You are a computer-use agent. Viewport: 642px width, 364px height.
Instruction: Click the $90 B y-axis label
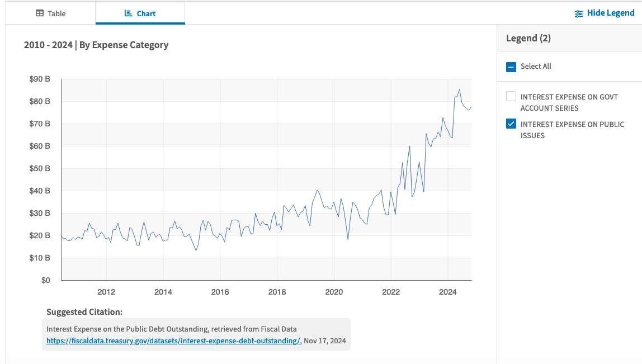(40, 79)
